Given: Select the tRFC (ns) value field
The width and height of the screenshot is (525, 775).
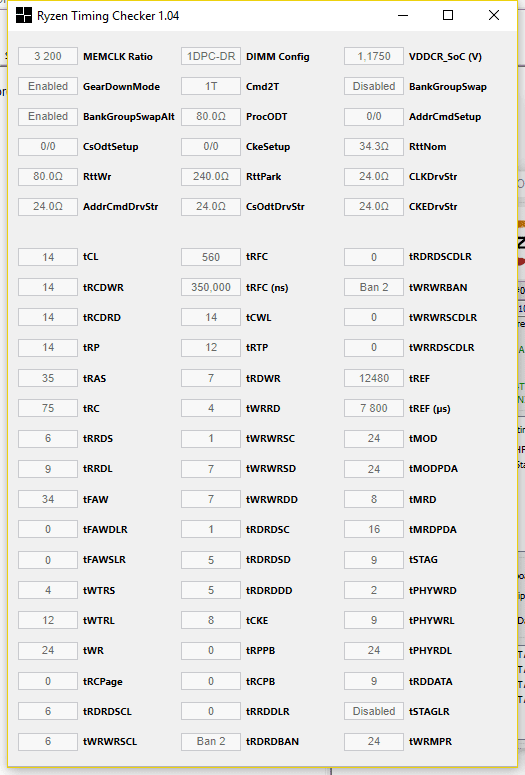Looking at the screenshot, I should tap(211, 287).
